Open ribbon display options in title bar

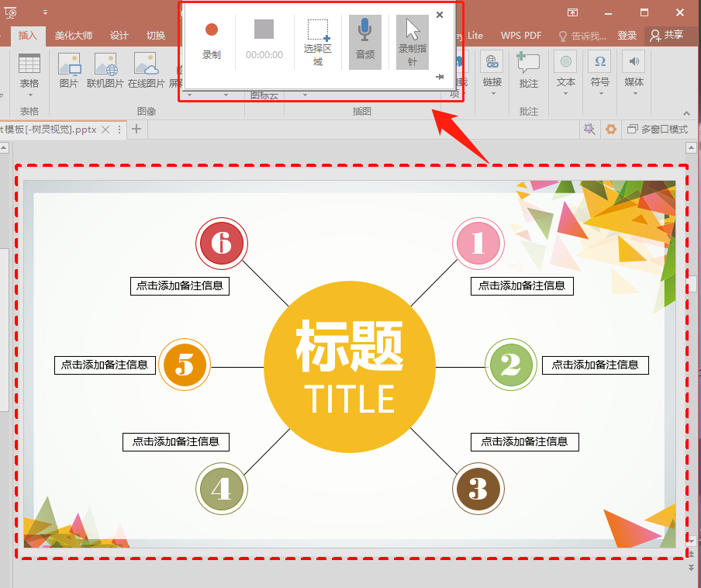click(x=572, y=12)
